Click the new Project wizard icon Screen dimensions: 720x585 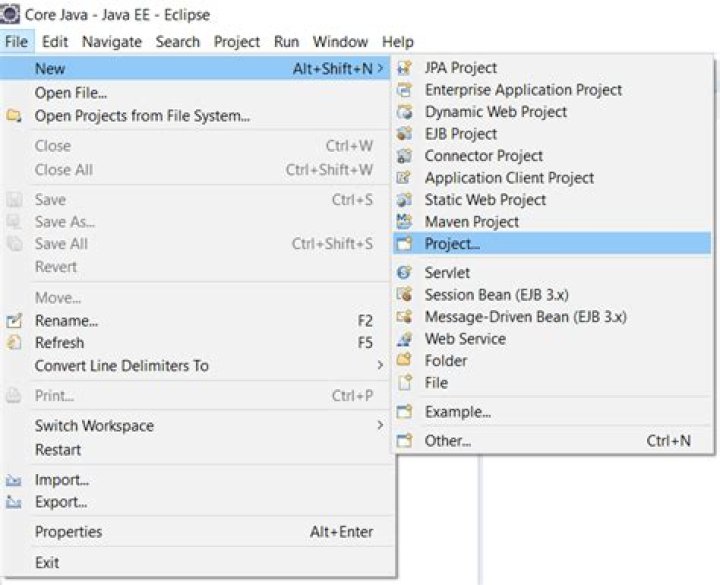(405, 244)
